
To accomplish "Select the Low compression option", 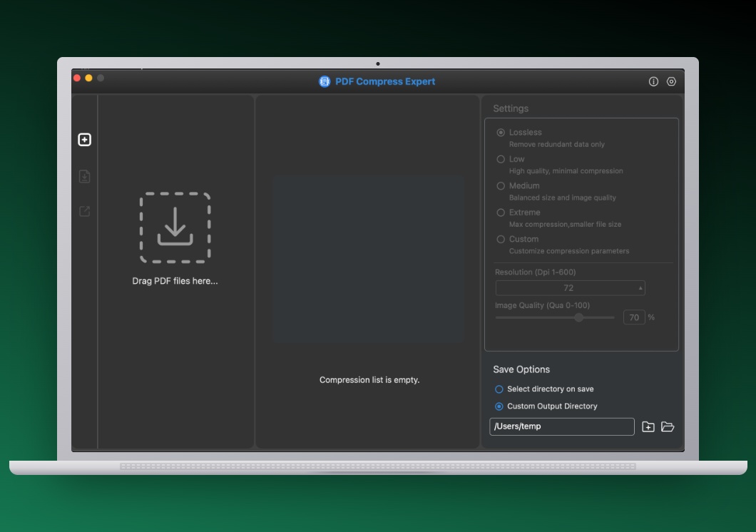I will click(x=501, y=159).
